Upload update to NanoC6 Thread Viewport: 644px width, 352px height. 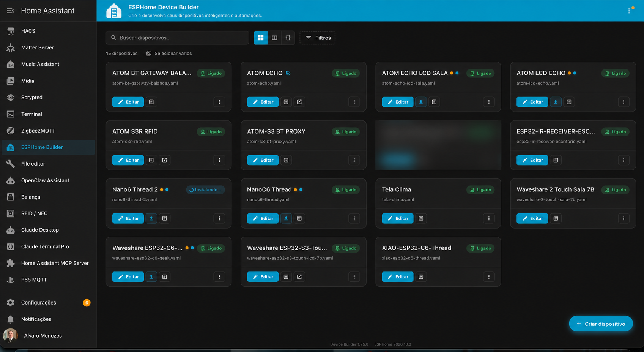[286, 218]
